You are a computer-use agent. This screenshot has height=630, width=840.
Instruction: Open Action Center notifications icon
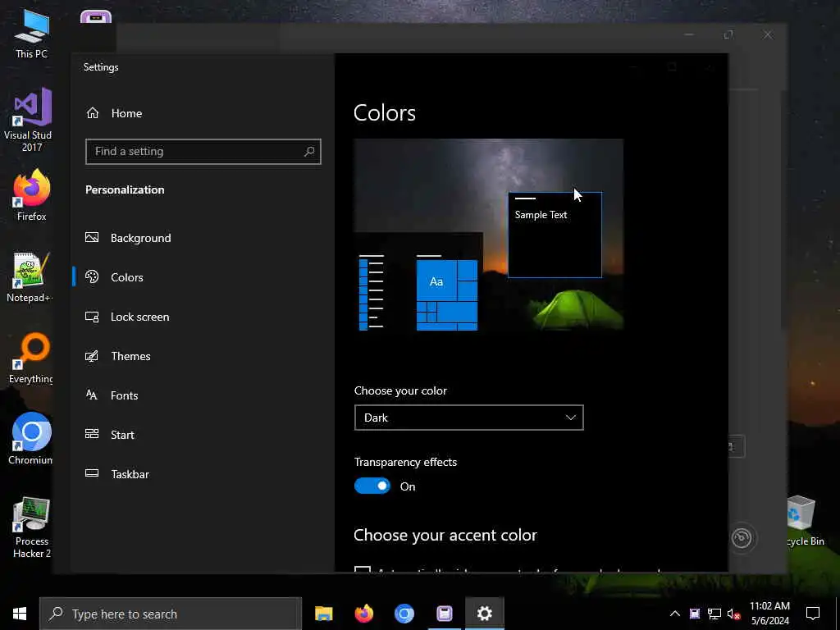[x=813, y=614]
